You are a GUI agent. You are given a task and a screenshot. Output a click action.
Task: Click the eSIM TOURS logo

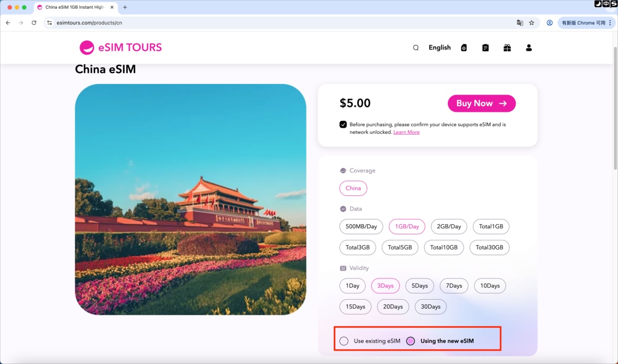click(121, 47)
